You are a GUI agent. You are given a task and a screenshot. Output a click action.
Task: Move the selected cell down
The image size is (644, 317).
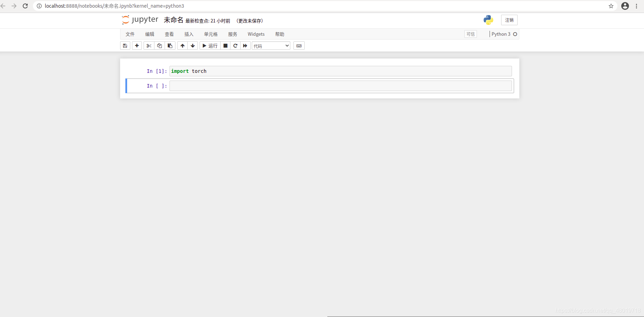tap(193, 46)
